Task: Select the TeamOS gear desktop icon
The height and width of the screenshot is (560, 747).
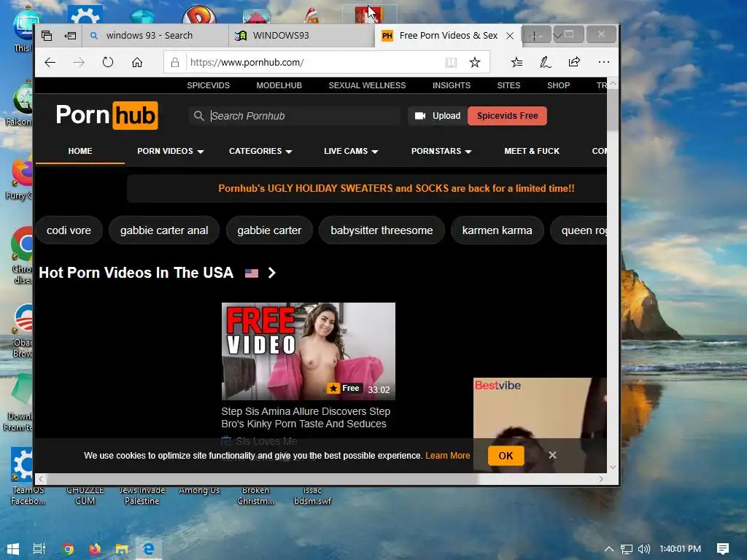Action: 22,465
